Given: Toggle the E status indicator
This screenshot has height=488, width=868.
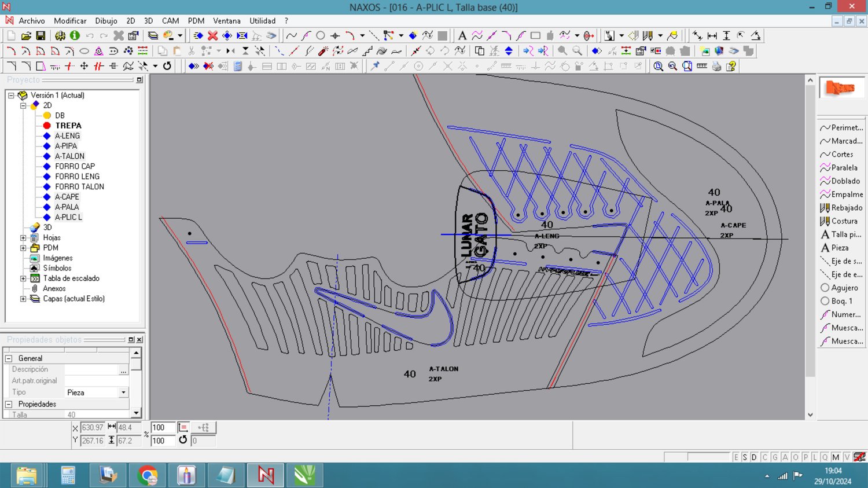Looking at the screenshot, I should click(736, 457).
